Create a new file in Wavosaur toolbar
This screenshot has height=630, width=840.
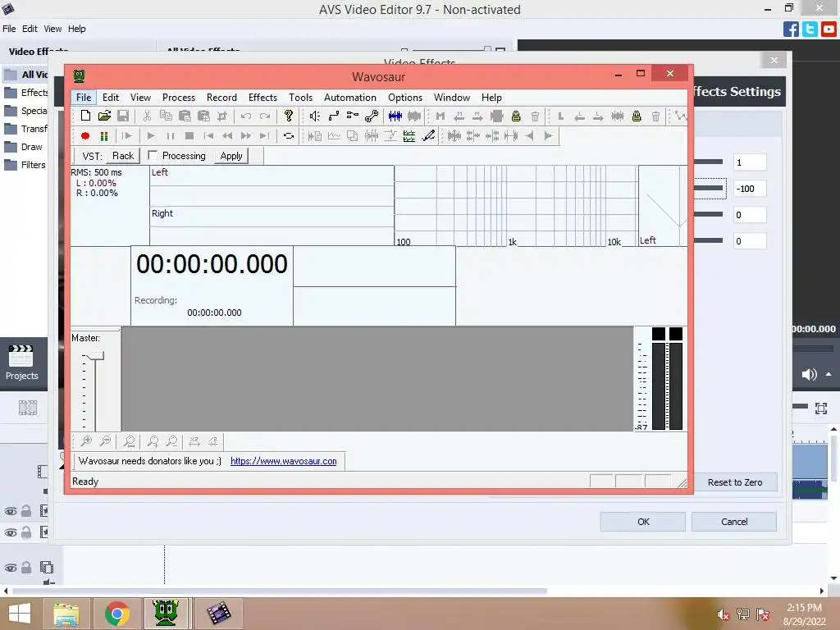click(x=85, y=116)
